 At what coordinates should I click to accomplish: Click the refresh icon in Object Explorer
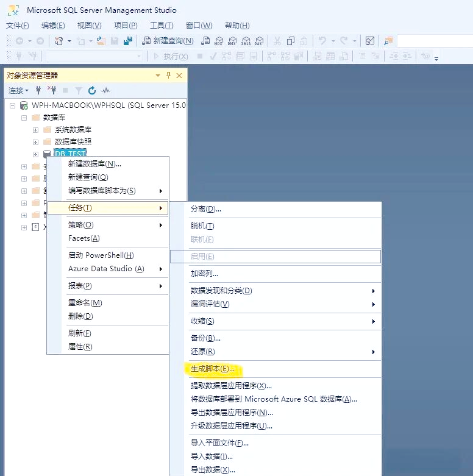(x=92, y=90)
